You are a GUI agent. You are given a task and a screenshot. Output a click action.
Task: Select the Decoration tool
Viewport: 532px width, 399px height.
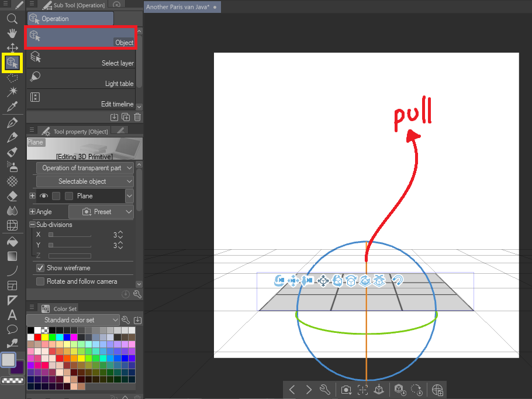coord(12,181)
